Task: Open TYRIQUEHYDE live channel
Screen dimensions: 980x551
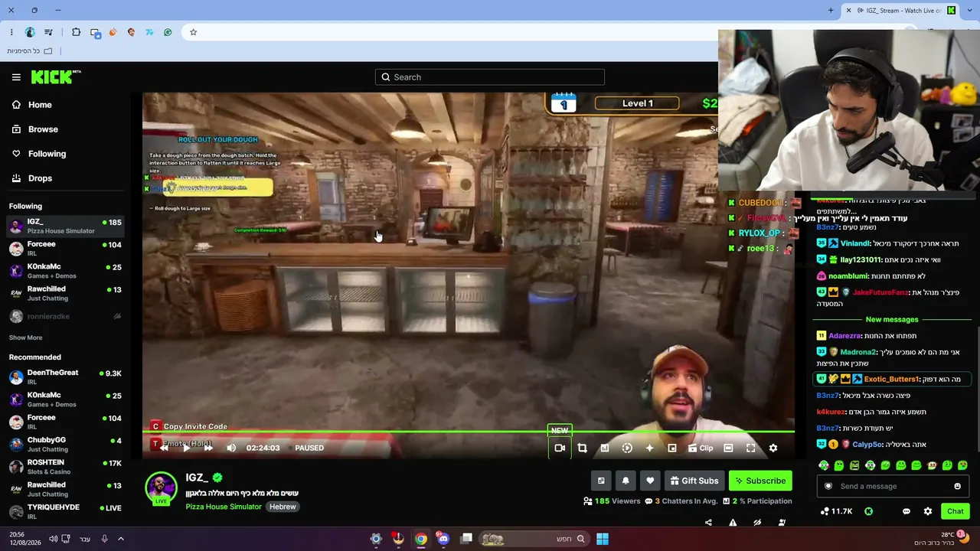Action: coord(66,510)
